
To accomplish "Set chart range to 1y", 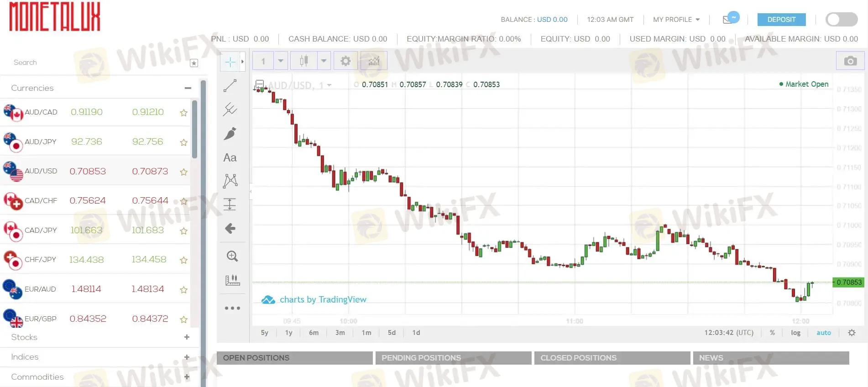I will tap(289, 333).
